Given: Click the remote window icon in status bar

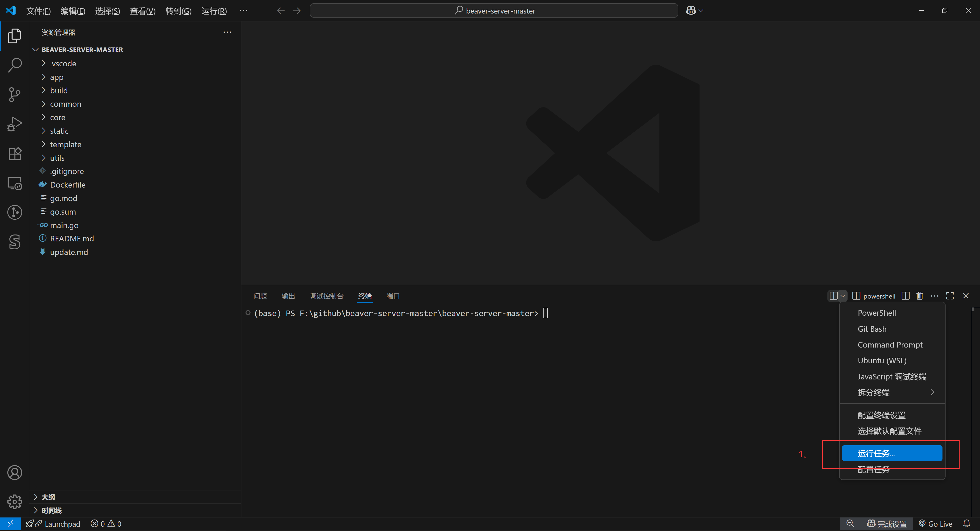Looking at the screenshot, I should (10, 524).
